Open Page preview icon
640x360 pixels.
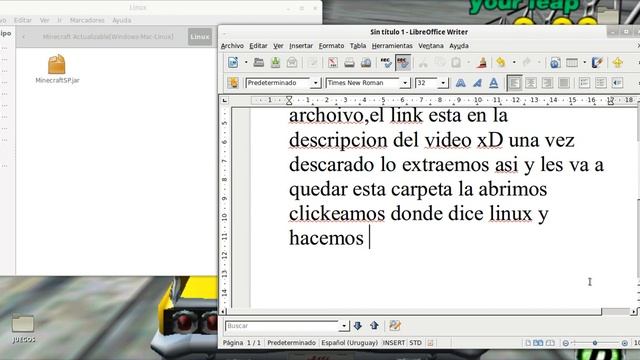366,62
